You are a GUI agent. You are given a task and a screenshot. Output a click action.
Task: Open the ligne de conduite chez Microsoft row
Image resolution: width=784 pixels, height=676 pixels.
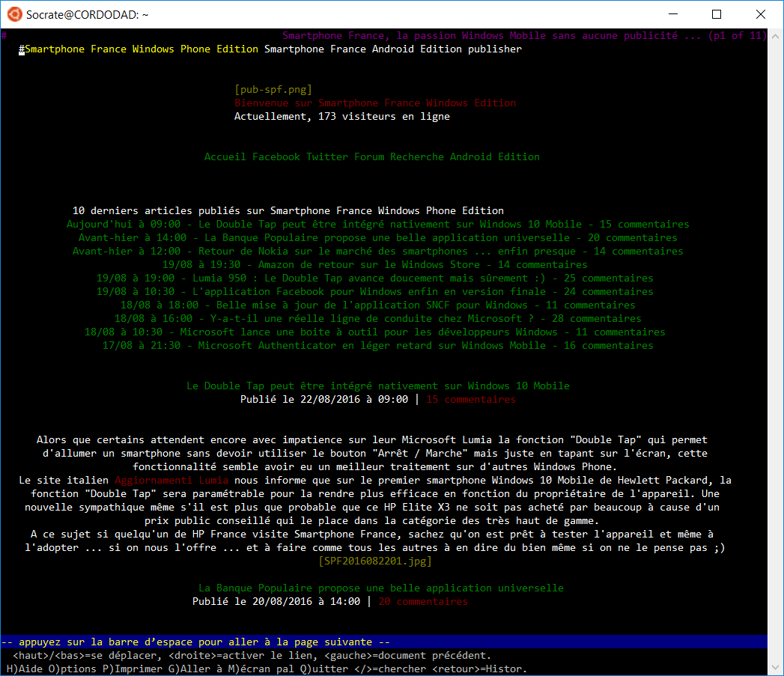coord(378,319)
